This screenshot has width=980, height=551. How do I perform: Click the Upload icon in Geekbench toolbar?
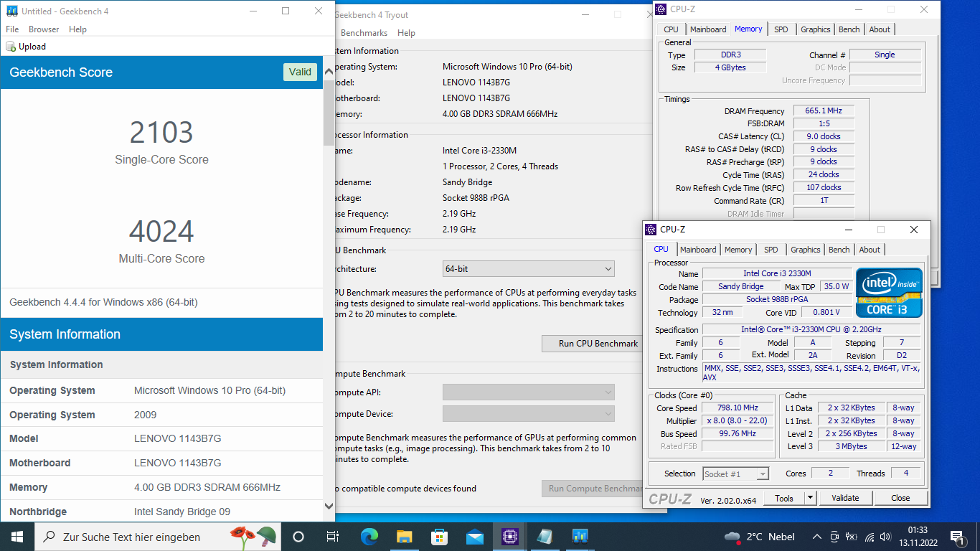tap(11, 47)
